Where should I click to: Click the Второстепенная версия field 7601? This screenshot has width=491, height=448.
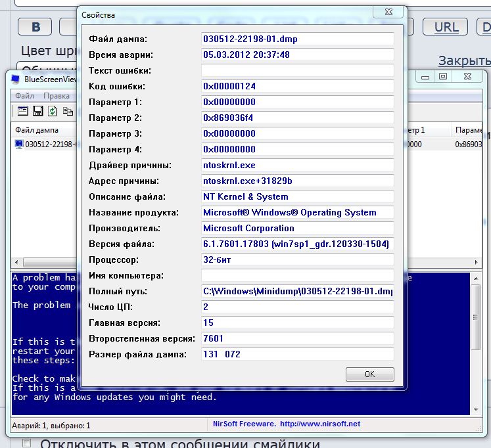point(298,338)
